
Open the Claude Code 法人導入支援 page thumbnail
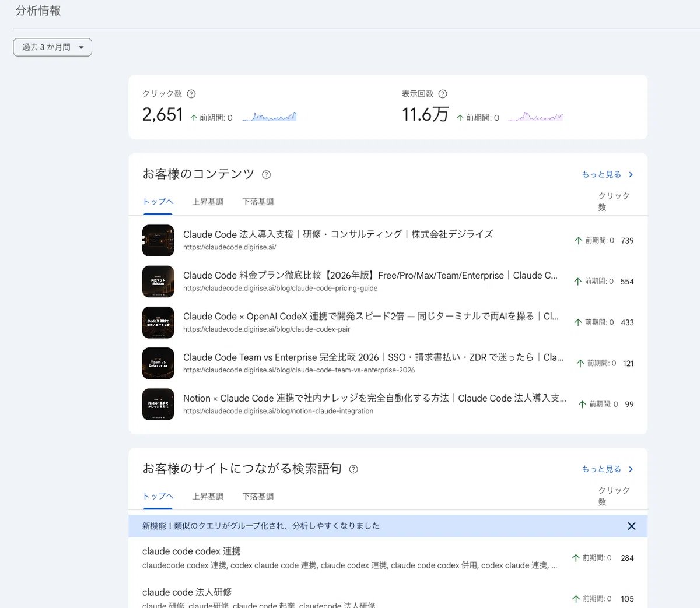158,240
